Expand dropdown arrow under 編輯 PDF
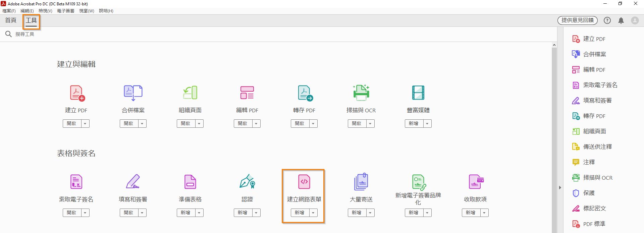This screenshot has width=644, height=233. (256, 124)
